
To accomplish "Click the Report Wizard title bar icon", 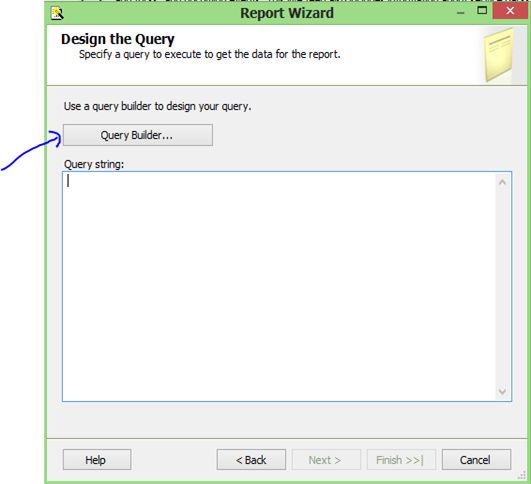I will [57, 13].
